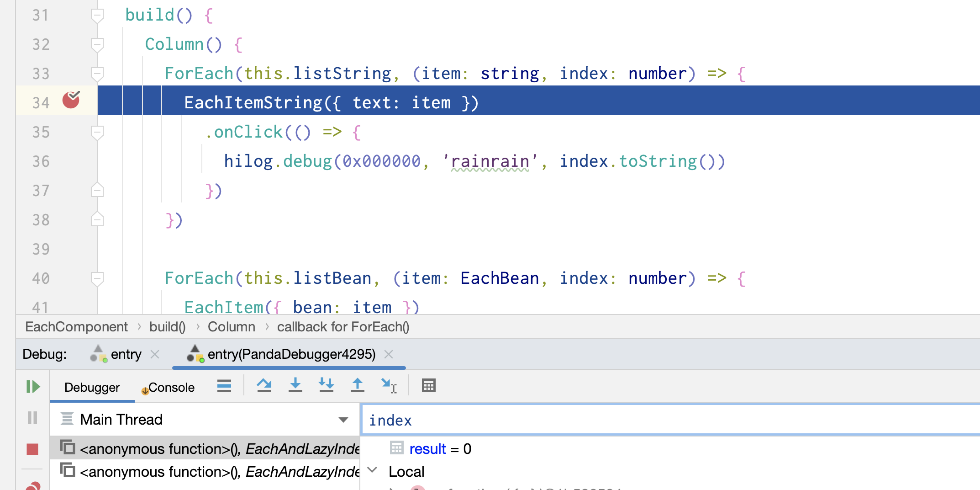980x490 pixels.
Task: Collapse the Column() block at line 32
Action: coord(97,45)
